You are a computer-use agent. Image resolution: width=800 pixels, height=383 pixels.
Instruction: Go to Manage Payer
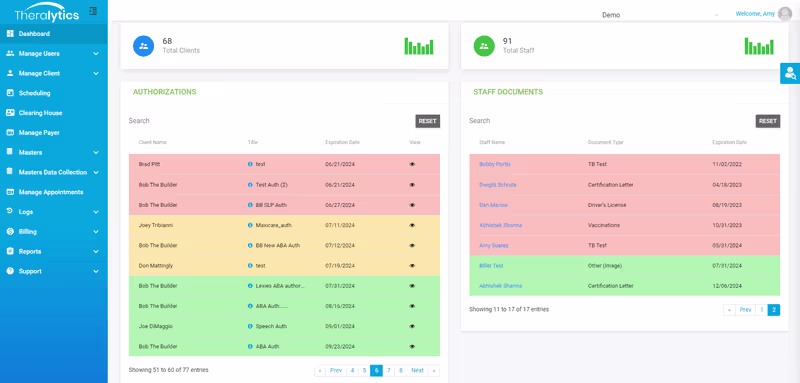click(54, 133)
